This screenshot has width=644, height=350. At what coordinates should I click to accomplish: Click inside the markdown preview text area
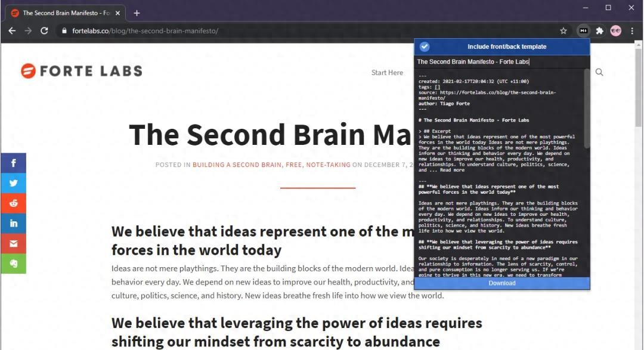[x=499, y=172]
